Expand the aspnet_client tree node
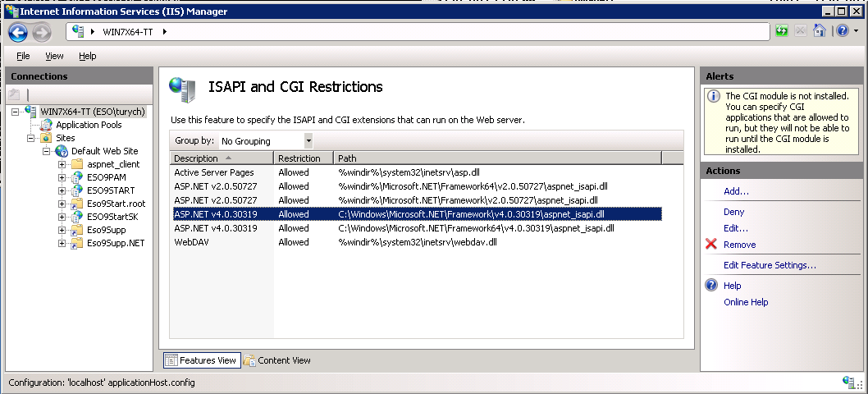Screen dimensions: 868x394 coord(62,165)
